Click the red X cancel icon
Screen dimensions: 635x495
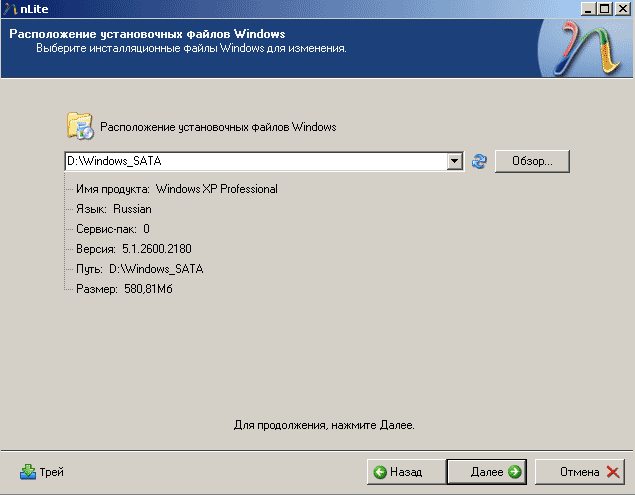[613, 472]
